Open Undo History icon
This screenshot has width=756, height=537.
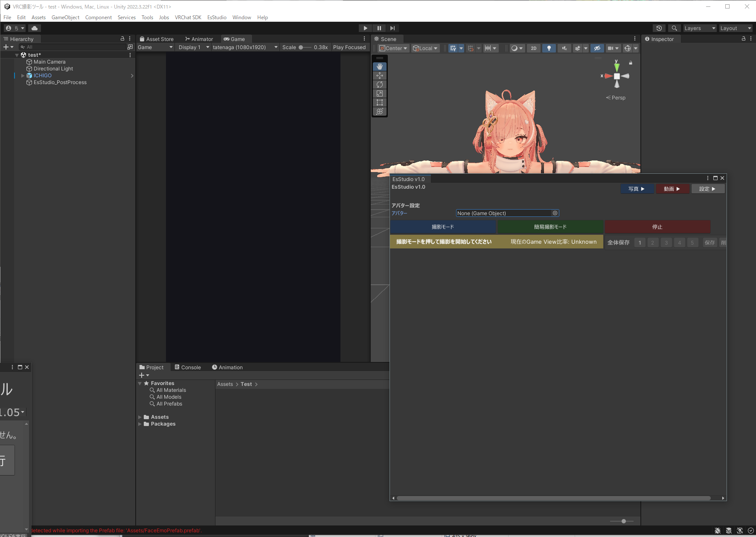point(659,28)
